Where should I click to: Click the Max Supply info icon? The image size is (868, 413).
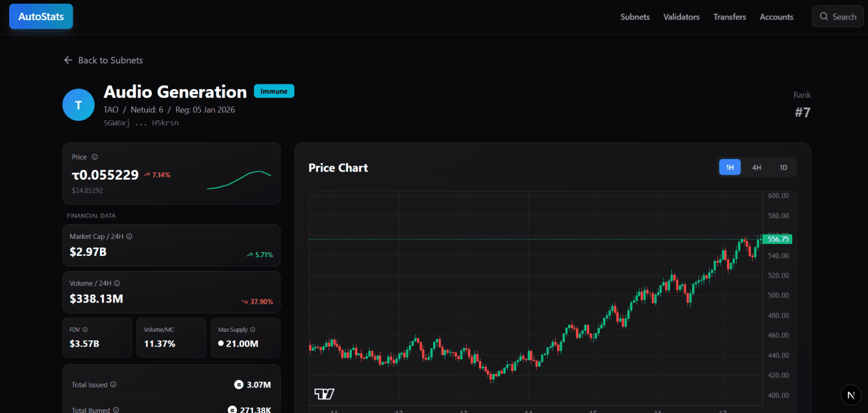pos(253,330)
